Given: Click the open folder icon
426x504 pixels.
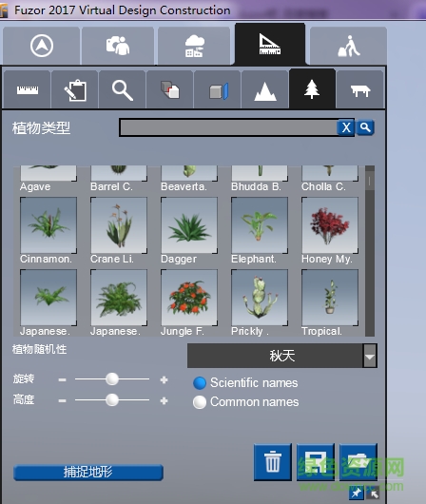Looking at the screenshot, I should coord(358,462).
